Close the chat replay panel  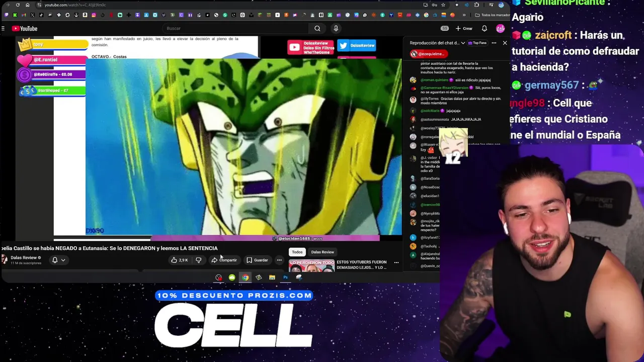click(x=505, y=43)
